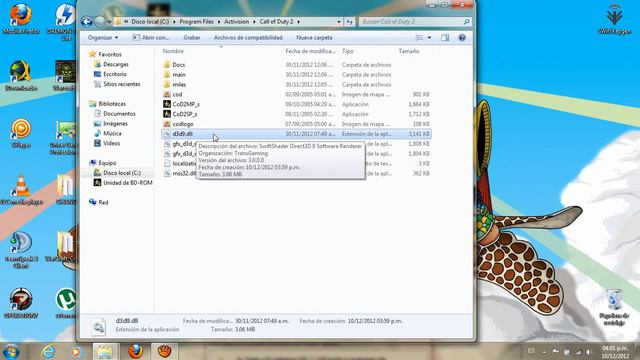Click the Tamaño column header
The width and height of the screenshot is (640, 360).
pos(409,51)
